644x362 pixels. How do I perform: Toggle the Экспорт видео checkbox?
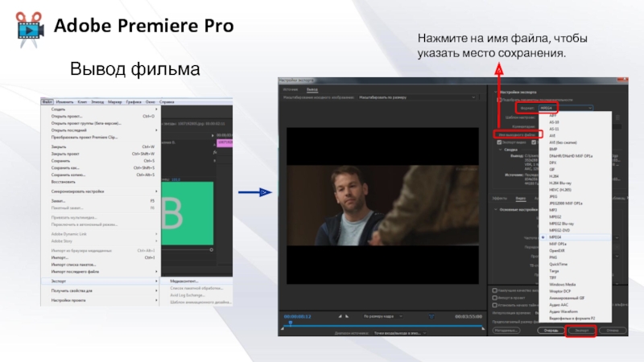pos(499,142)
